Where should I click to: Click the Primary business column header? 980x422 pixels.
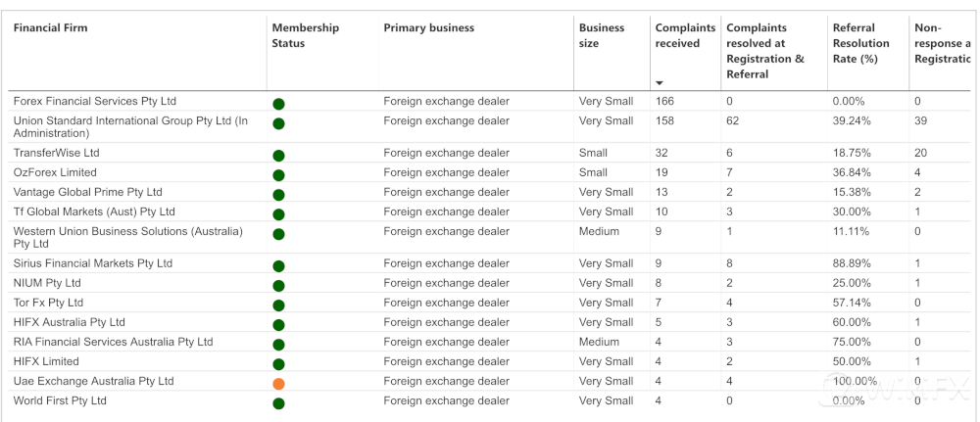(429, 27)
